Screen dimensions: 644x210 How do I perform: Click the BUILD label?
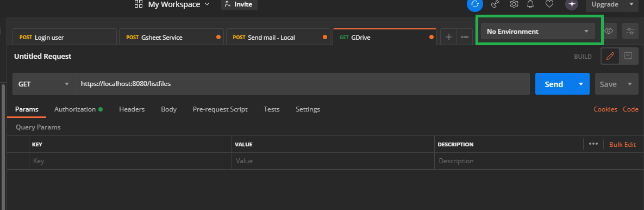tap(583, 57)
